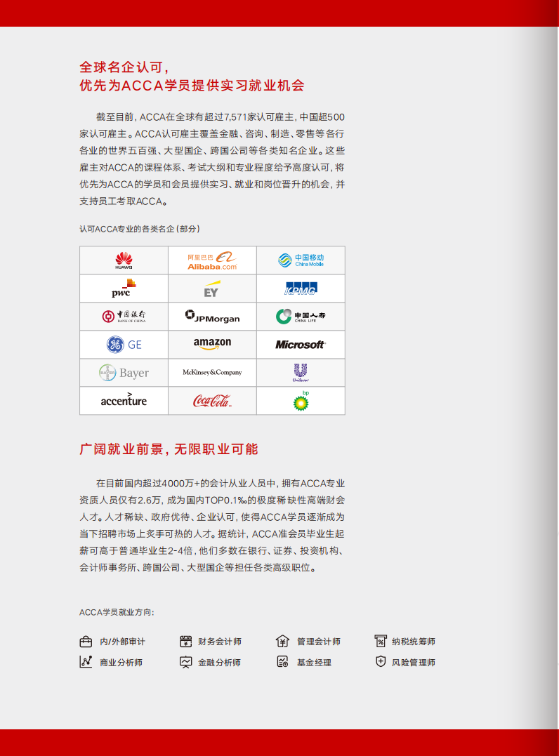Viewport: 559px width, 756px height.
Task: Click caption 认可ACCA专业的各类名企 (部分)
Action: point(139,229)
